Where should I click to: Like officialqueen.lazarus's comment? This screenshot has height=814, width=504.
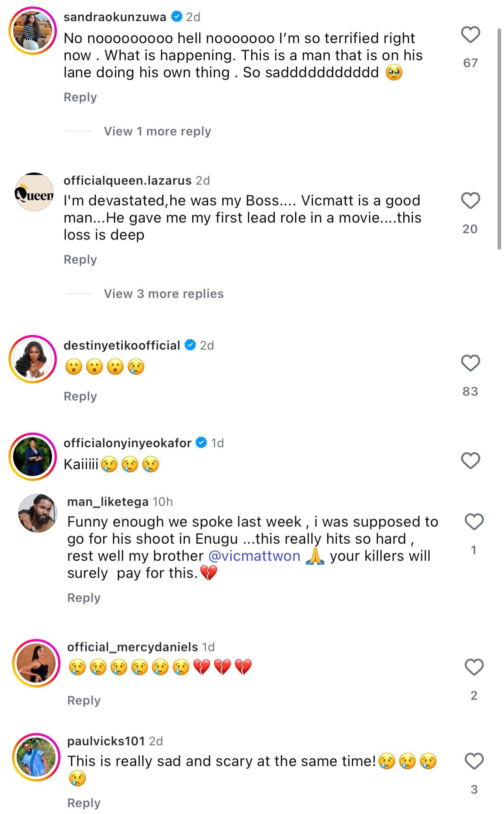tap(470, 201)
